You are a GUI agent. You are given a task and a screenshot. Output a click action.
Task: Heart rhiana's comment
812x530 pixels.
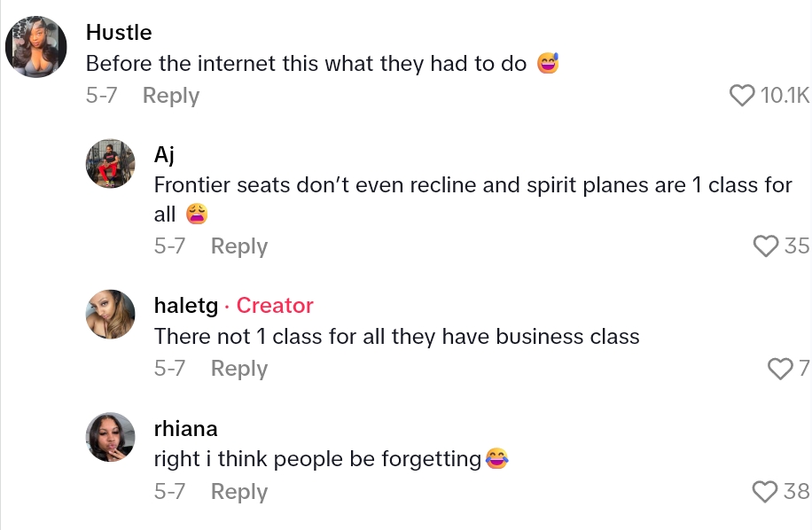click(x=765, y=491)
